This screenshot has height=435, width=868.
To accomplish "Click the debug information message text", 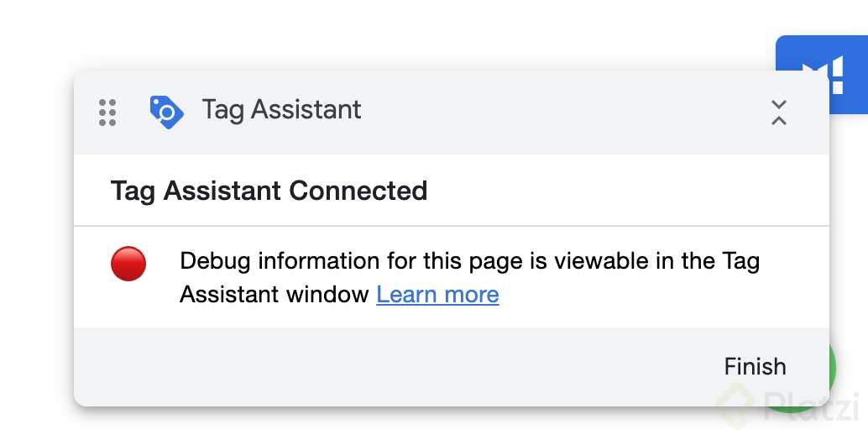I will 469,261.
